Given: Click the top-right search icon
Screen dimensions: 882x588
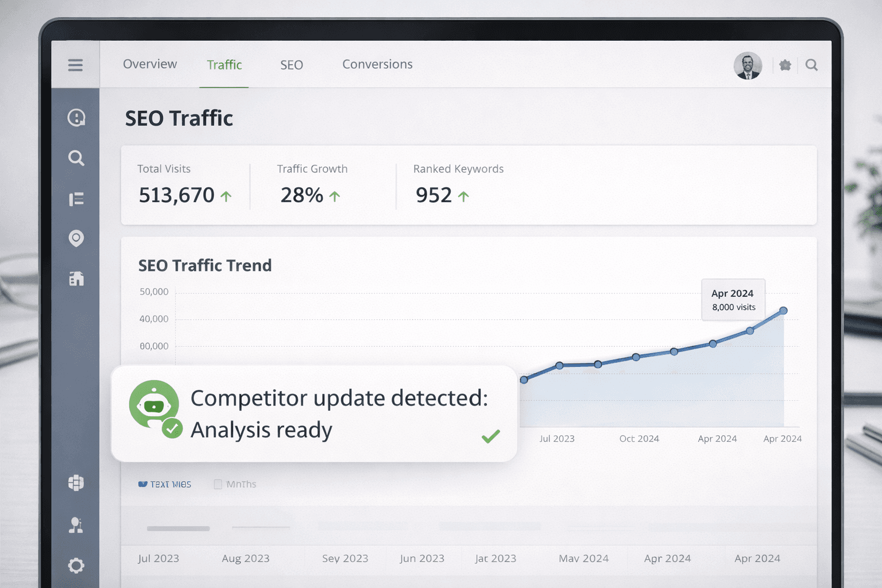Looking at the screenshot, I should [x=811, y=65].
